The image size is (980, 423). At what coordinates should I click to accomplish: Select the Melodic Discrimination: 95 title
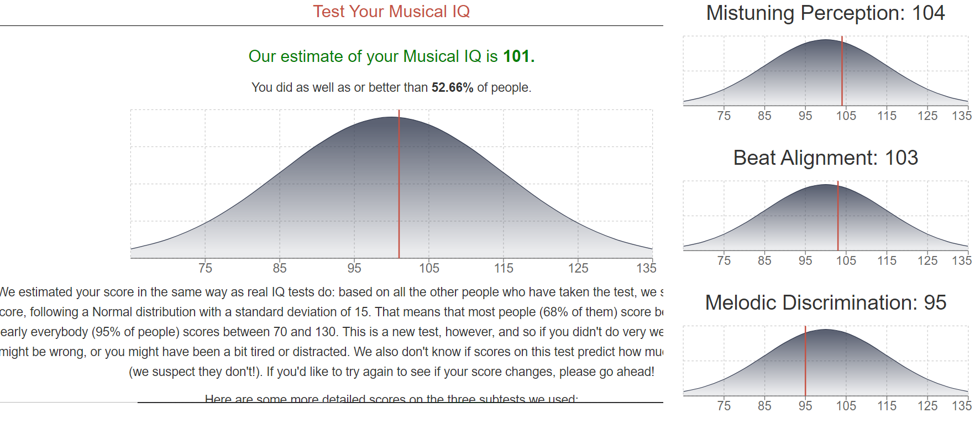(x=825, y=302)
